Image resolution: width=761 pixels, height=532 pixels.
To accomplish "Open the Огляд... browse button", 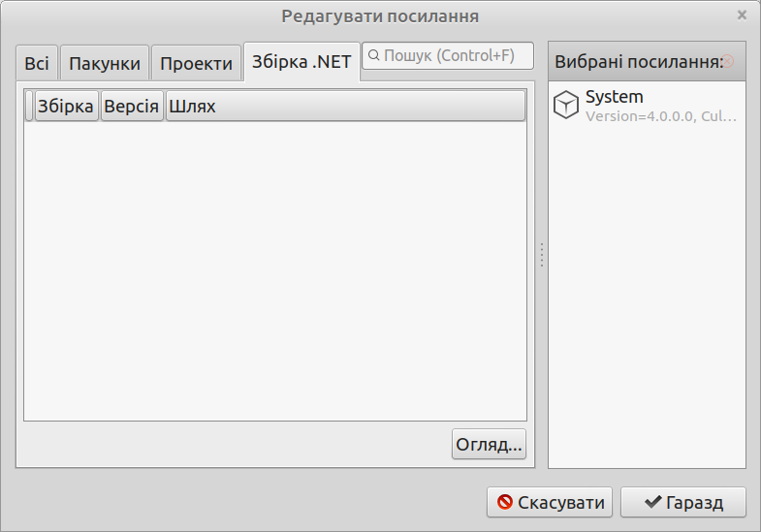I will [489, 444].
